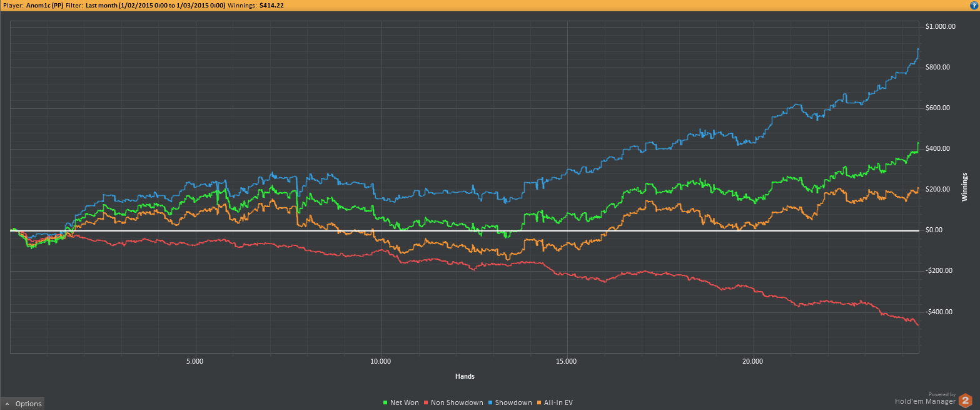Click the Last month filter date range text
980x410 pixels.
156,5
